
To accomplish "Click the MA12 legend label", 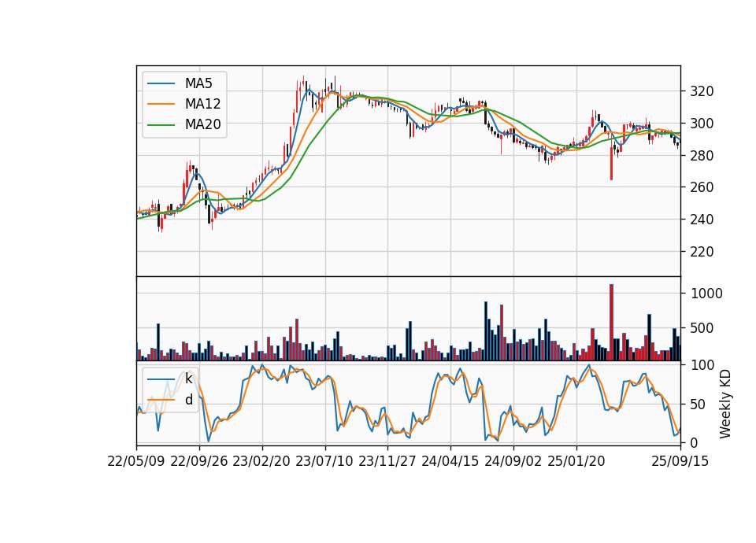I will (x=202, y=104).
